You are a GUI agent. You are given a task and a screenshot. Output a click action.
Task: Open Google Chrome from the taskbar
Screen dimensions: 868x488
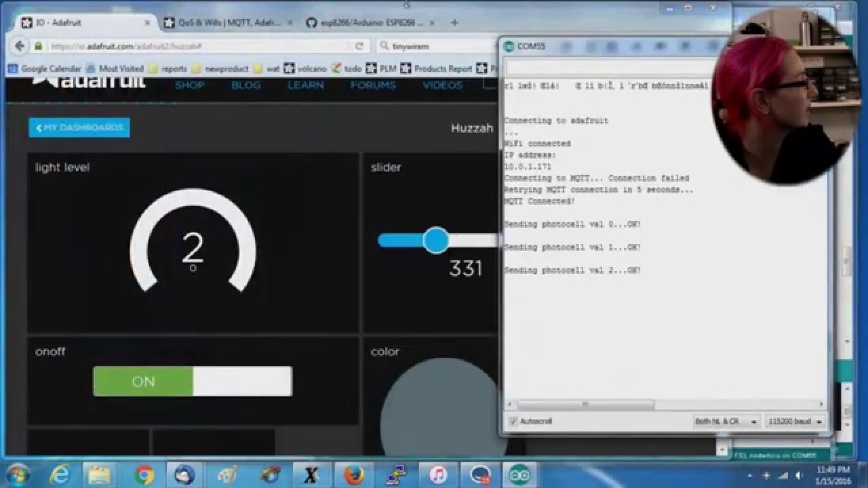(143, 474)
